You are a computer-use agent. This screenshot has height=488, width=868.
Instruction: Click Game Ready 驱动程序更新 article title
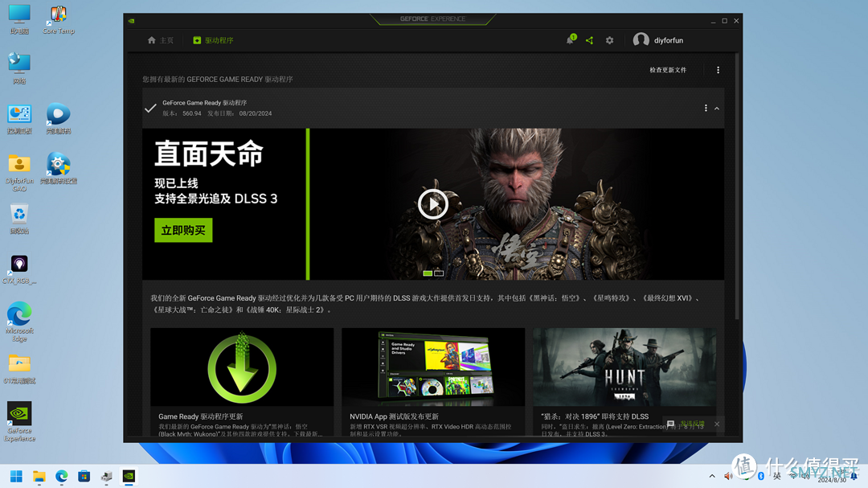click(200, 416)
